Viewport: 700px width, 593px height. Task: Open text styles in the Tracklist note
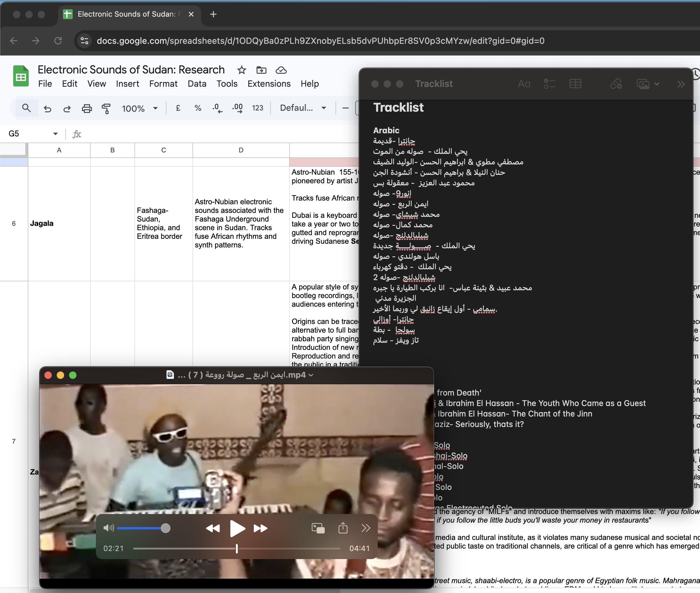tap(524, 84)
